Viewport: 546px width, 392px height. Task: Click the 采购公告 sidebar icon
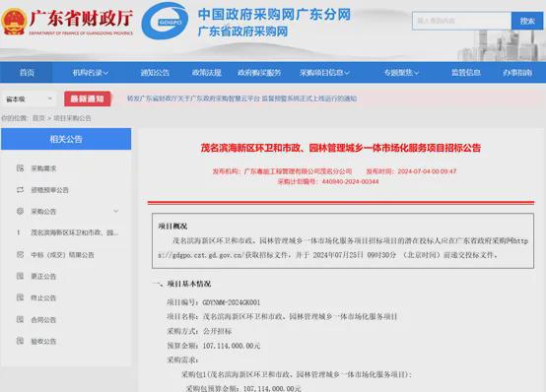20,212
